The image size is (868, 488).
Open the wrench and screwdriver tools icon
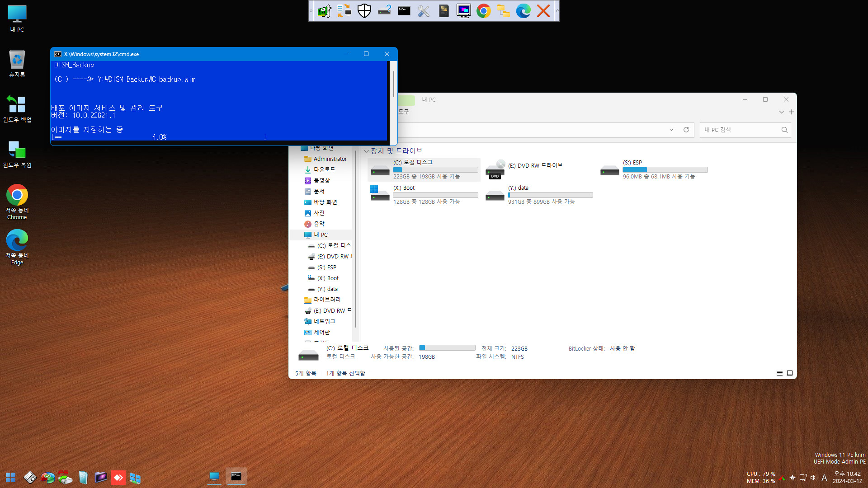(x=424, y=11)
